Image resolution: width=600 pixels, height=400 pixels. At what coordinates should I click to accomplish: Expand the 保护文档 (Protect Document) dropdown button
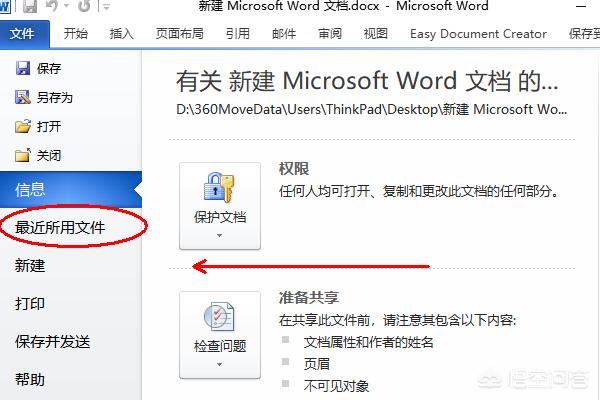pyautogui.click(x=220, y=204)
